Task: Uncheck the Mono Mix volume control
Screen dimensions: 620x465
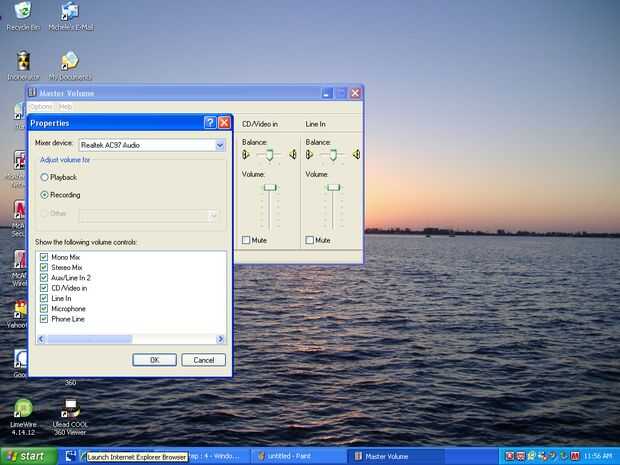Action: point(44,257)
